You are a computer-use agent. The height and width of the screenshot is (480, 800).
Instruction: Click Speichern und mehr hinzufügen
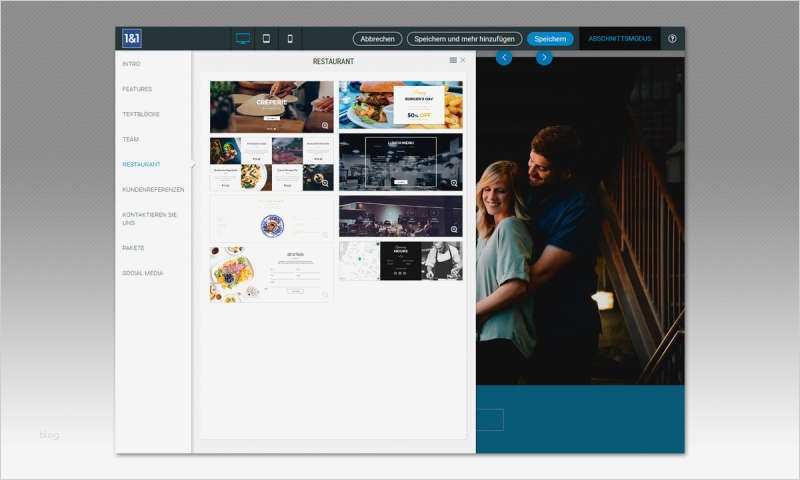464,39
